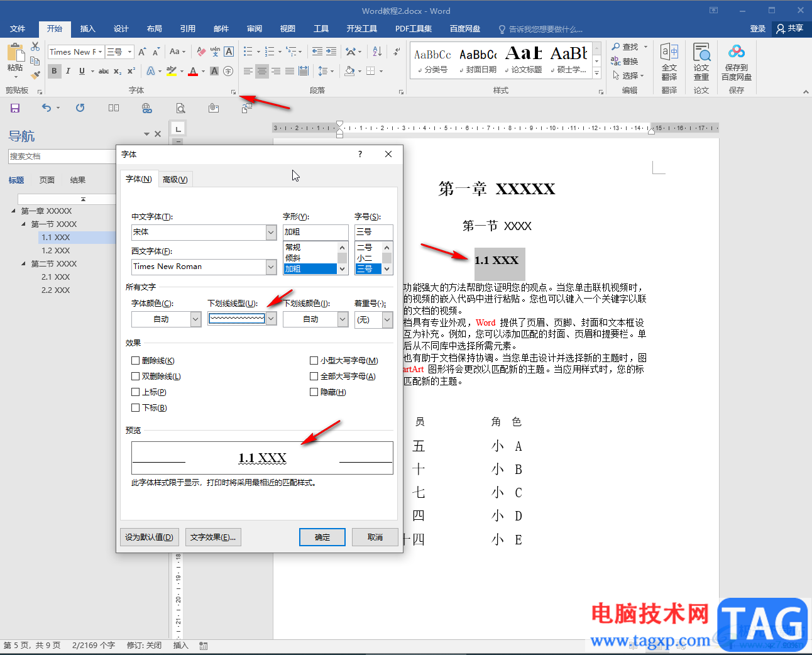Apply subscript x₂ formatting
The width and height of the screenshot is (812, 655).
(118, 71)
